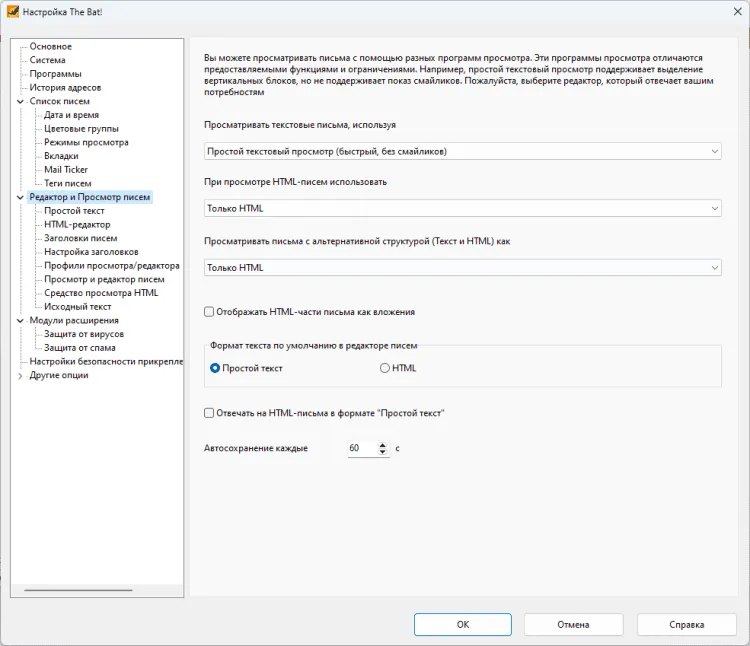The height and width of the screenshot is (646, 750).
Task: Select Модули расширения item
Action: (74, 320)
